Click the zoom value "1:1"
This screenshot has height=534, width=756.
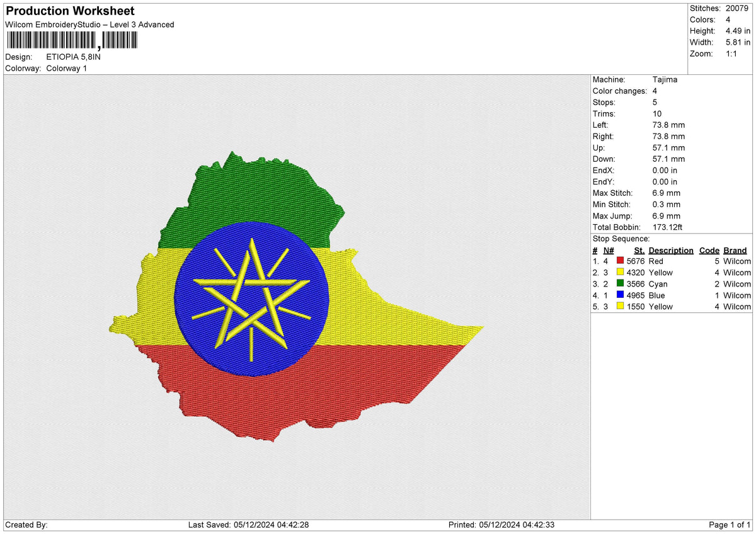tap(732, 54)
